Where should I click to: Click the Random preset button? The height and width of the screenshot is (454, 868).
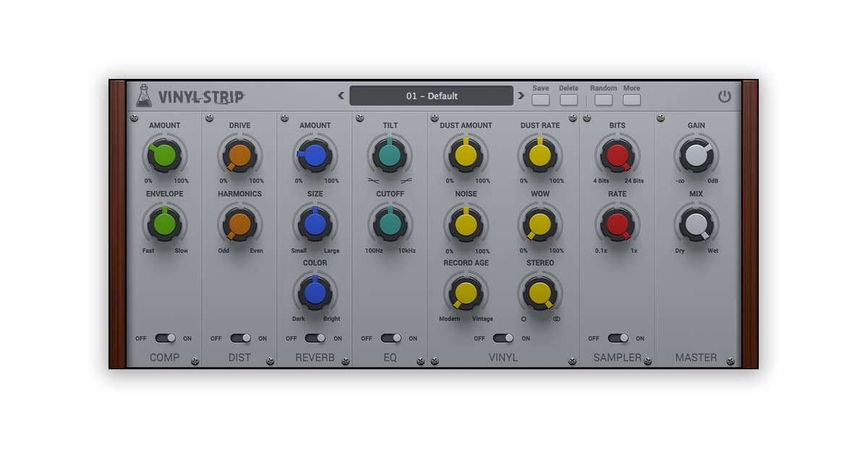(603, 100)
